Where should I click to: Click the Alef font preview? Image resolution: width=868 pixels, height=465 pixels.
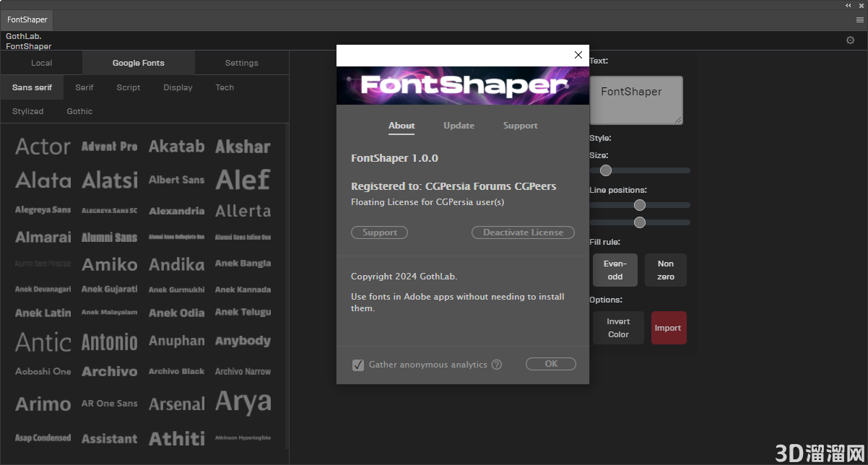click(243, 179)
